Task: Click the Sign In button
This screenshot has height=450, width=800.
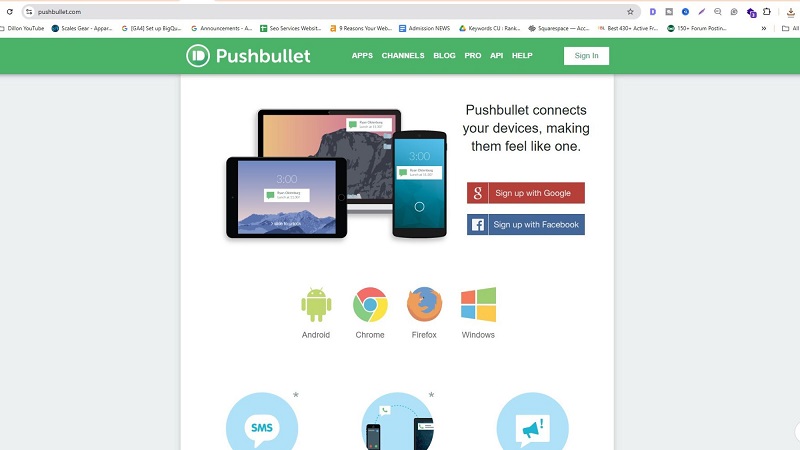Action: click(586, 56)
